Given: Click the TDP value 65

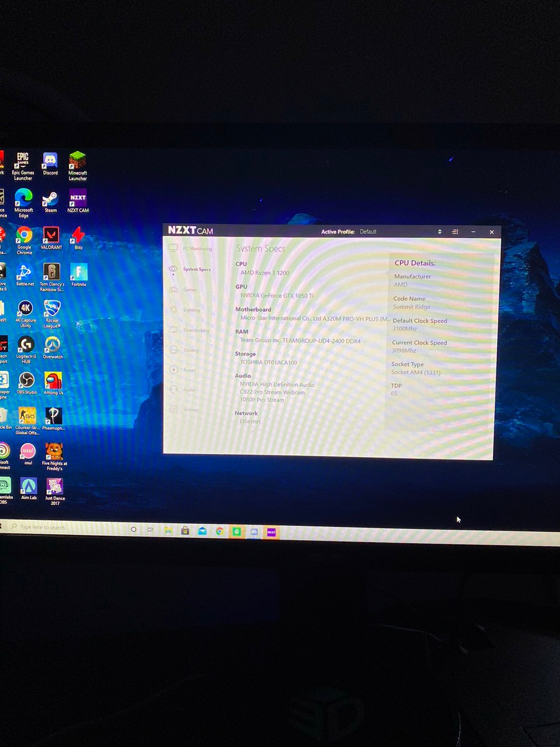Looking at the screenshot, I should click(x=394, y=393).
